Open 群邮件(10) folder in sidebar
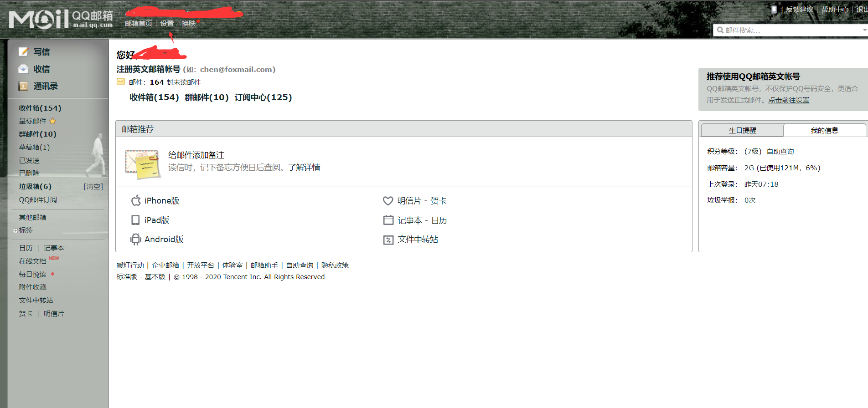Viewport: 868px width, 408px height. coord(37,134)
